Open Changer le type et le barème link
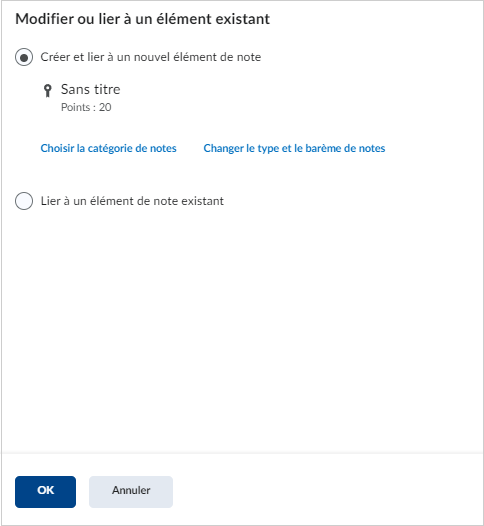Image resolution: width=484 pixels, height=526 pixels. click(x=294, y=148)
